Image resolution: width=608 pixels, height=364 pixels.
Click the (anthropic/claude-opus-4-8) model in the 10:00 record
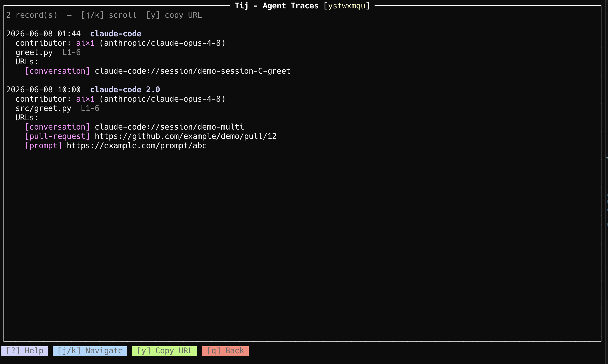pos(162,99)
